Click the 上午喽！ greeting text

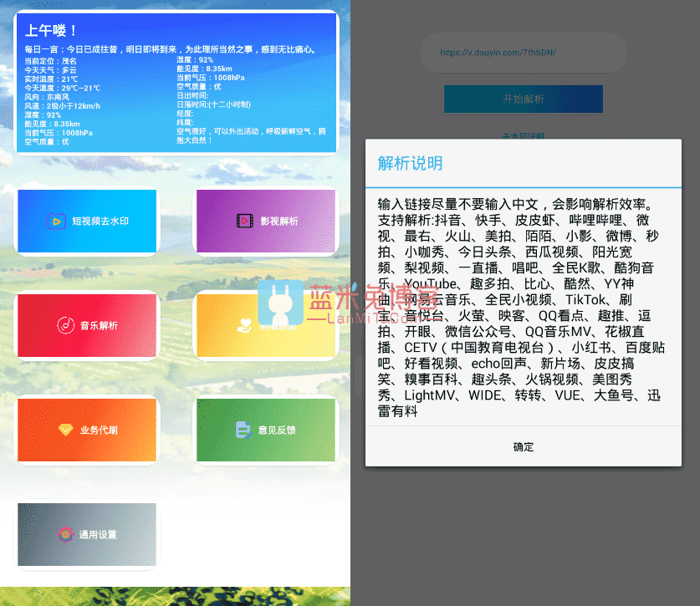pos(51,30)
